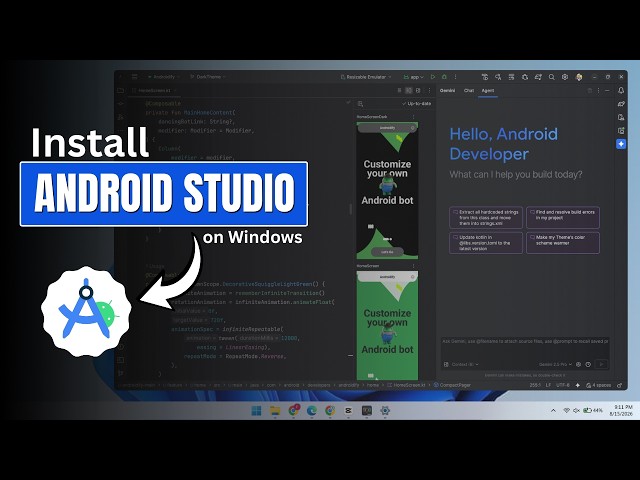Open the more actions menu beside Debug icon

[456, 77]
